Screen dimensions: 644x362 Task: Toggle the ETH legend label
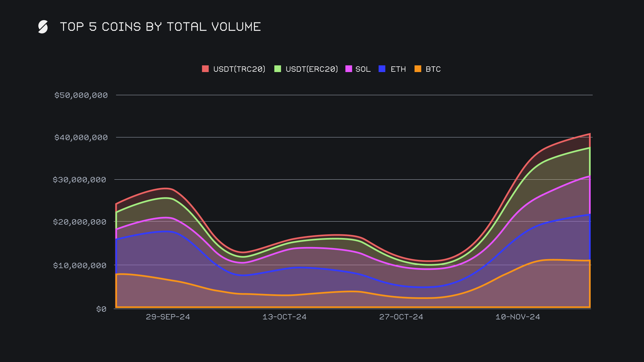coord(398,69)
